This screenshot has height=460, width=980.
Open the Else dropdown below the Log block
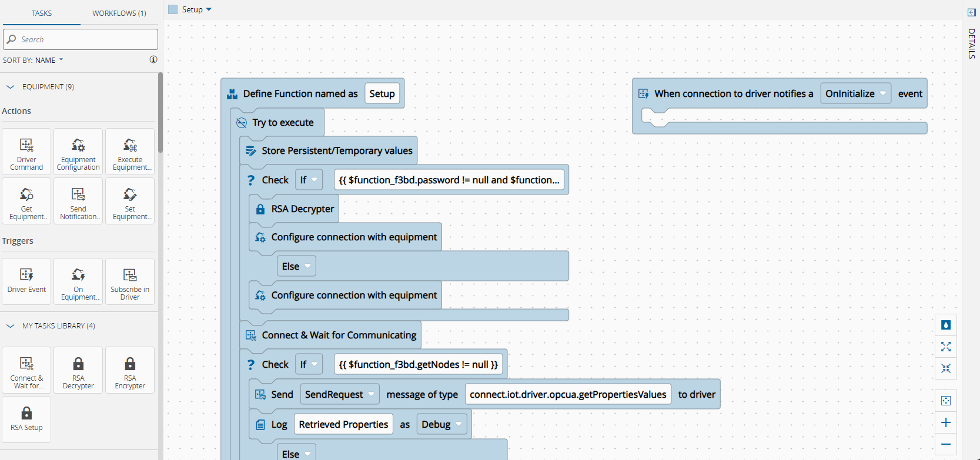click(296, 453)
